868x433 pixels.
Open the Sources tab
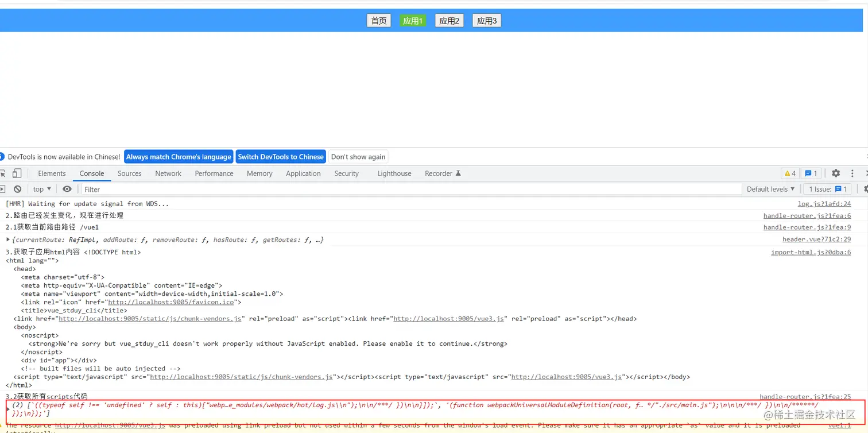pos(129,173)
